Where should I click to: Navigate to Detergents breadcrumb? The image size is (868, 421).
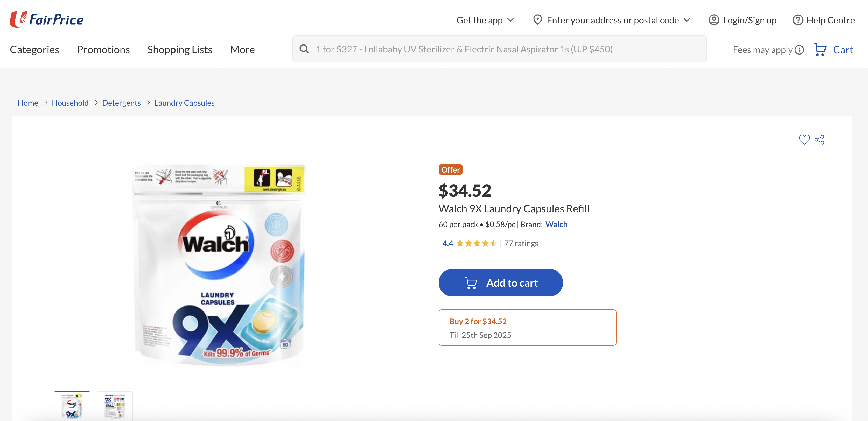121,103
